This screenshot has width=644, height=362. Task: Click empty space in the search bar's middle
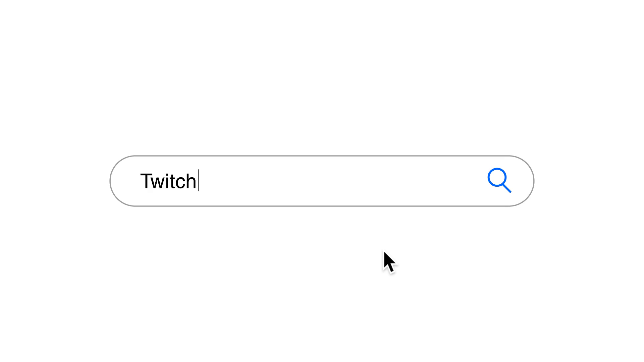click(322, 181)
